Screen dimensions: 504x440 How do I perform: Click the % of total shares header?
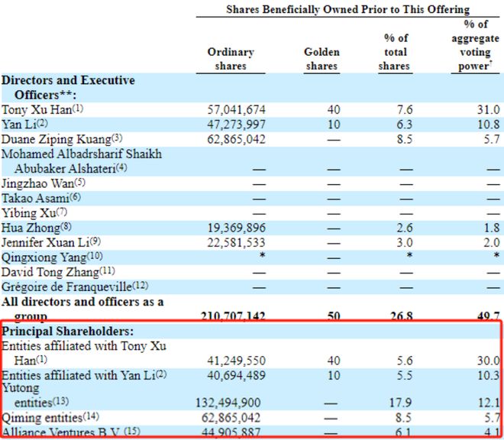(396, 52)
